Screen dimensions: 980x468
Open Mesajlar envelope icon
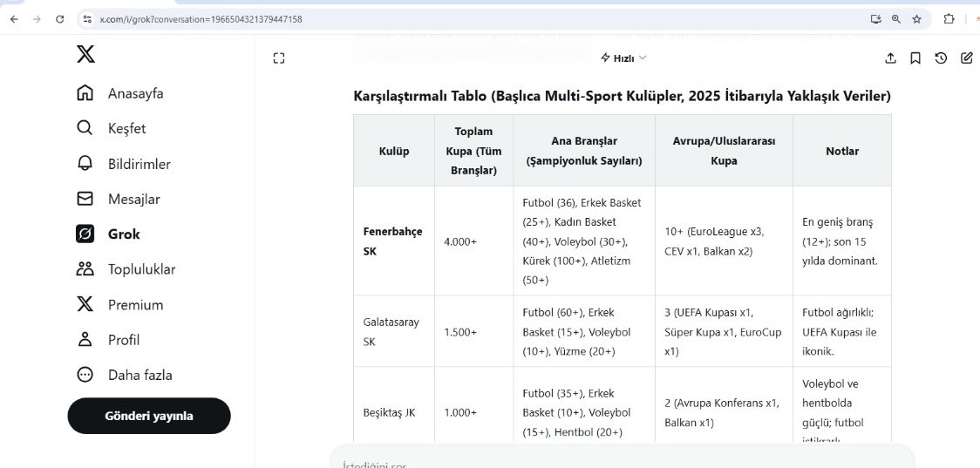coord(85,199)
